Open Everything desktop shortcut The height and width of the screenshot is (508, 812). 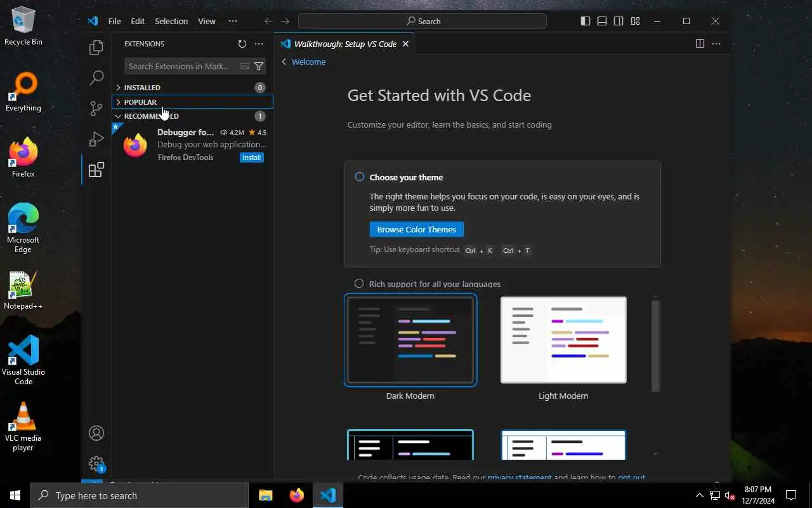[23, 93]
